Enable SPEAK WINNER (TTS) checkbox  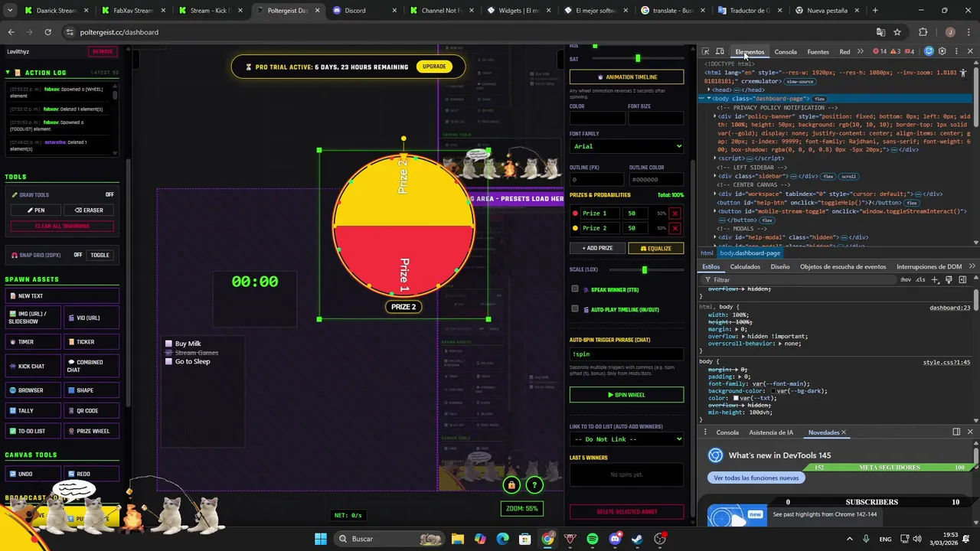point(575,289)
